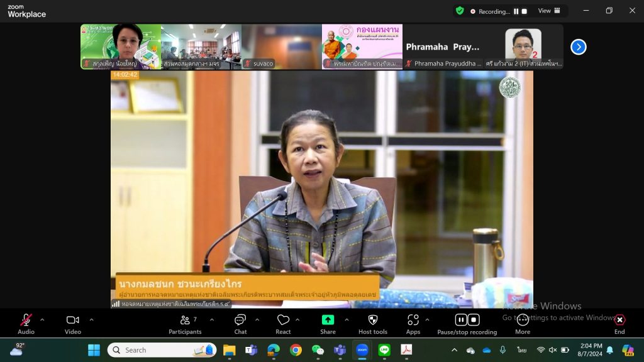Open Share options arrow

coord(347,320)
